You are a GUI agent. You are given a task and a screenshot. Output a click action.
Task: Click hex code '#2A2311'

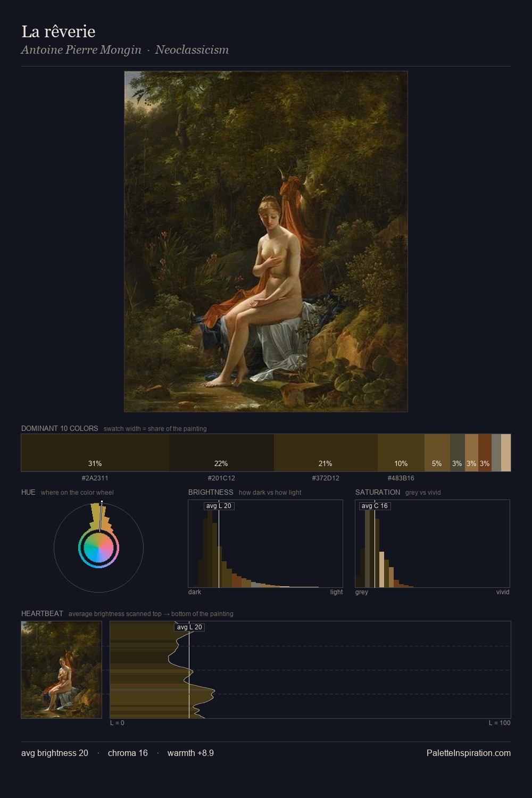tap(95, 478)
